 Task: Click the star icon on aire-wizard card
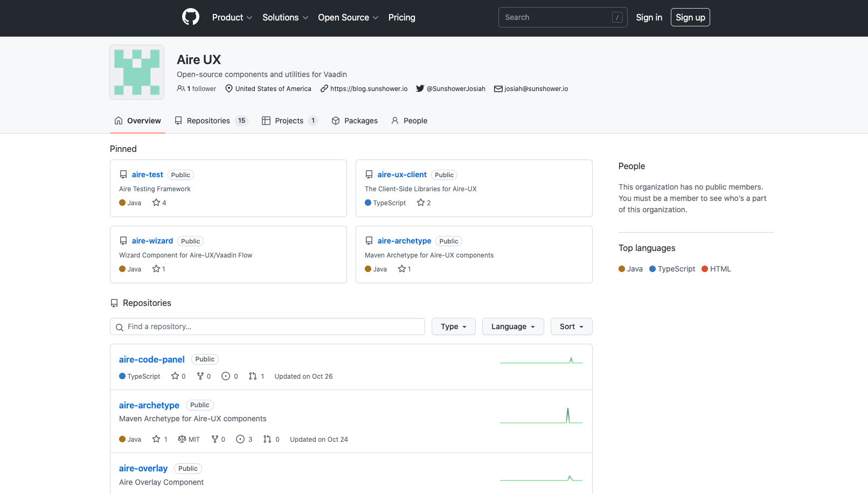click(x=156, y=269)
